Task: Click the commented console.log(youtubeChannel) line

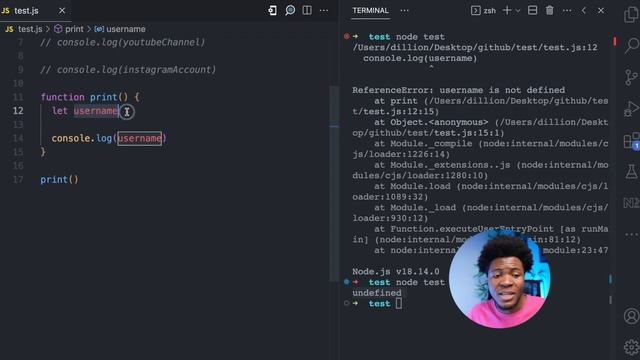Action: [122, 42]
